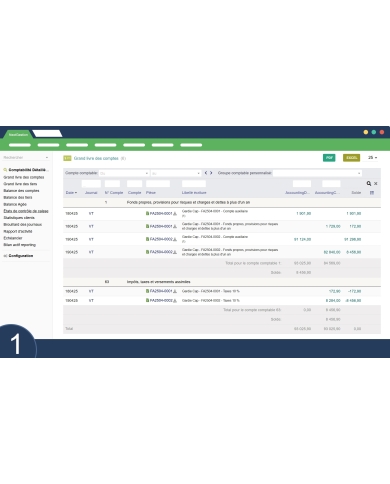The width and height of the screenshot is (390, 484).
Task: Select Balance Agée in sidebar
Action: pyautogui.click(x=15, y=204)
